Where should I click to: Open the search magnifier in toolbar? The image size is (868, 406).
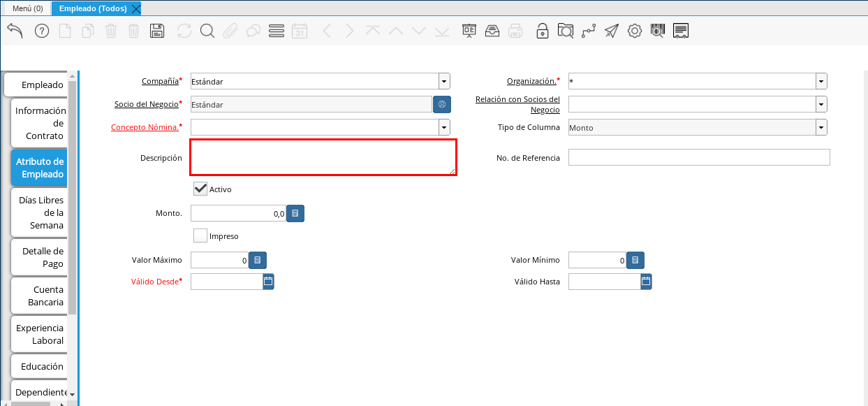[x=207, y=31]
